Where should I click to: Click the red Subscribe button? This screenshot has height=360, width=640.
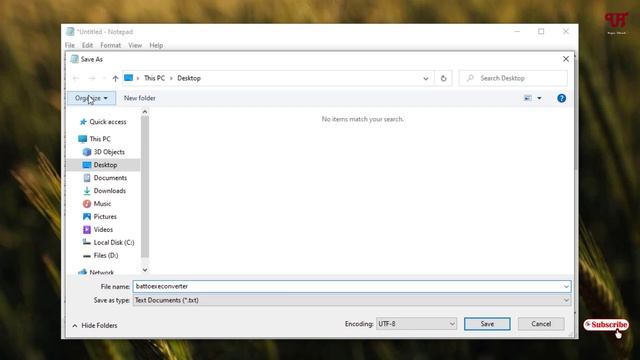606,325
